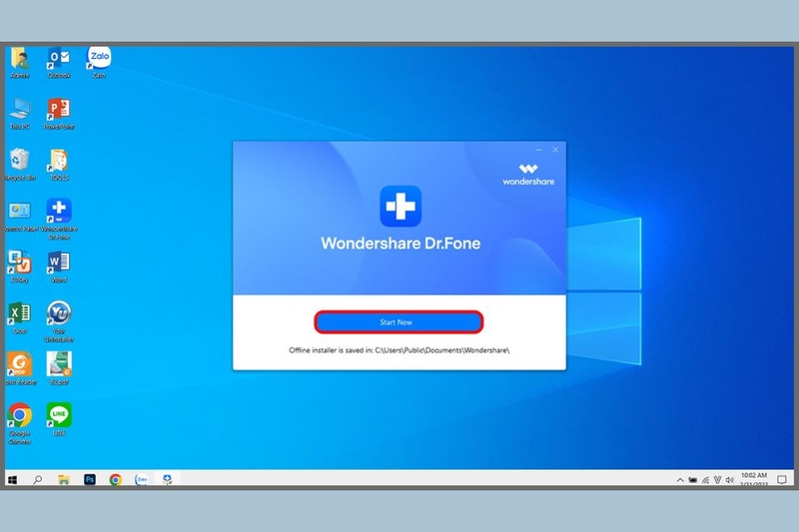Screen dimensions: 799x532
Task: Select the Google Chrome desktop shortcut
Action: 20,423
